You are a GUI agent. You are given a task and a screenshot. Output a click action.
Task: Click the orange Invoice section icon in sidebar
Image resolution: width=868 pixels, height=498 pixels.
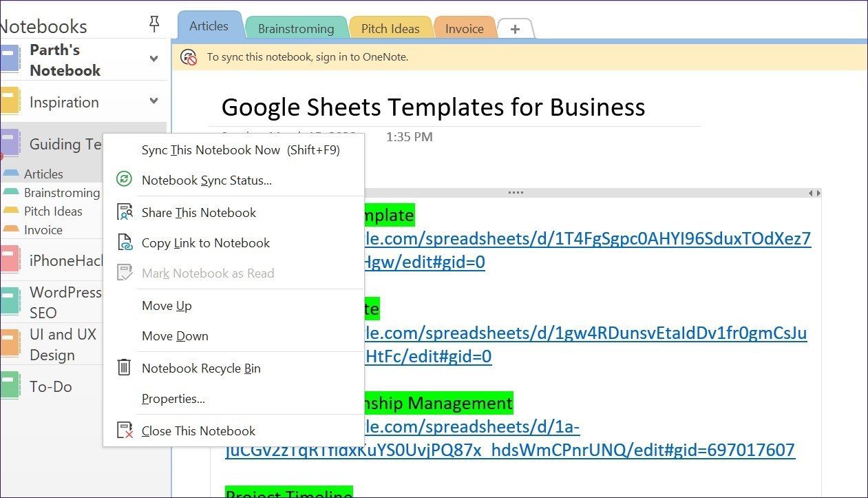tap(11, 229)
